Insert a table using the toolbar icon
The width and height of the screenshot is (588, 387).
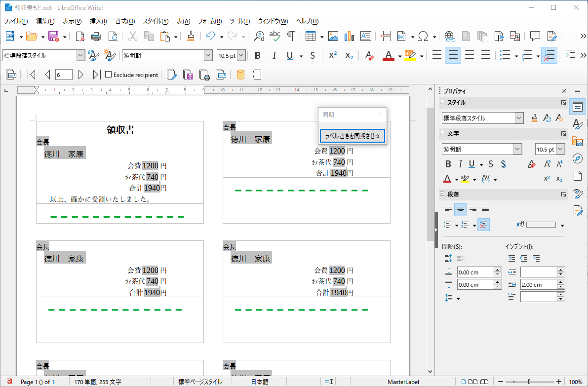coord(311,37)
